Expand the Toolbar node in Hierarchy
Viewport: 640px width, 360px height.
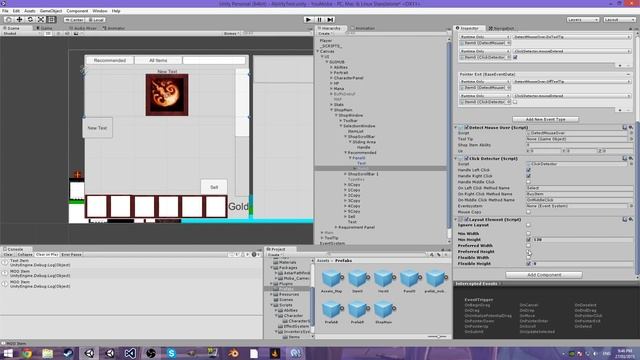pyautogui.click(x=341, y=121)
